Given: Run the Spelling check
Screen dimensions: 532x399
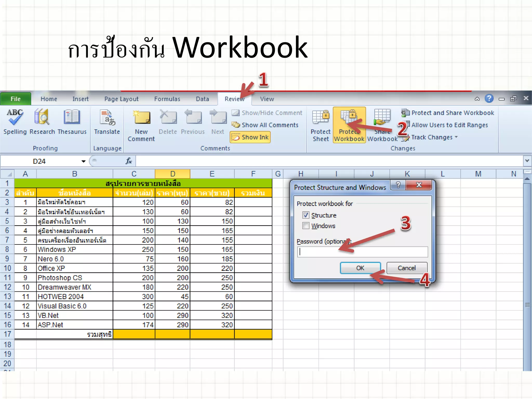Looking at the screenshot, I should (x=15, y=122).
